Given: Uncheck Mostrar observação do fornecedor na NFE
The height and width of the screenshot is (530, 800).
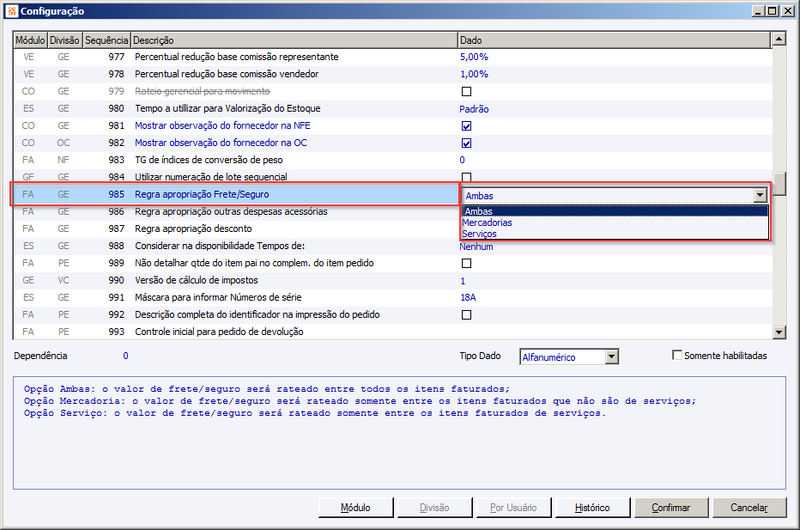Looking at the screenshot, I should tap(466, 126).
